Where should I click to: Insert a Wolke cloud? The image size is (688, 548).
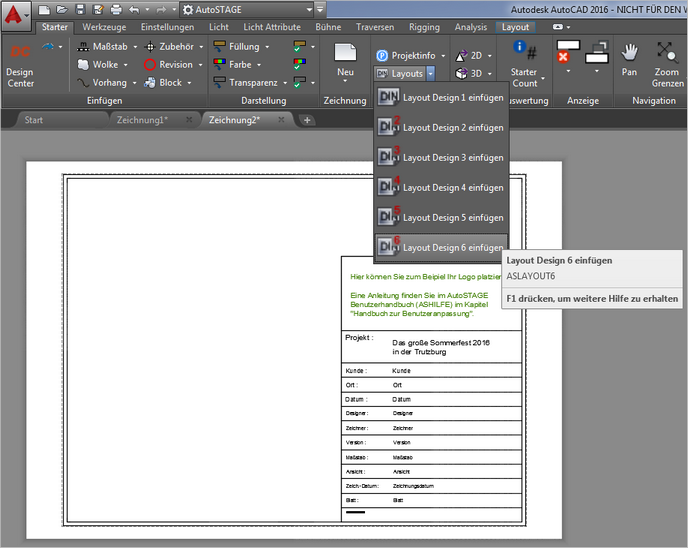pyautogui.click(x=98, y=65)
